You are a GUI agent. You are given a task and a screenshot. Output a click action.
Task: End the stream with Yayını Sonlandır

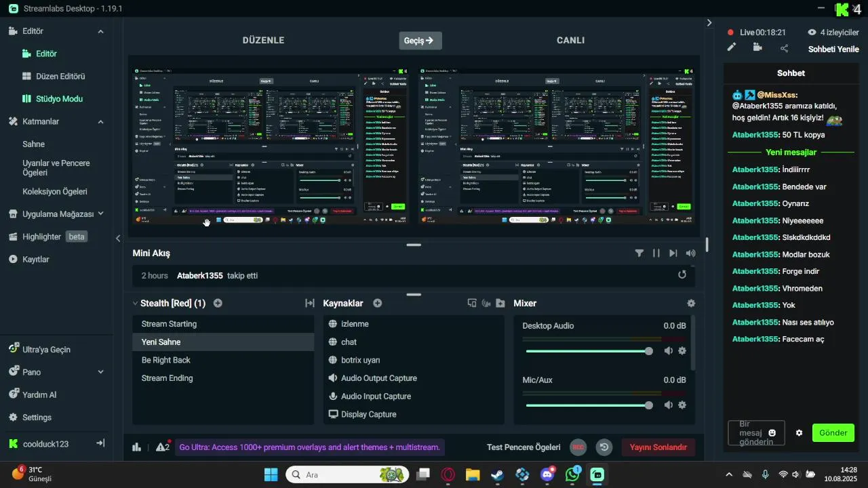[x=658, y=447]
